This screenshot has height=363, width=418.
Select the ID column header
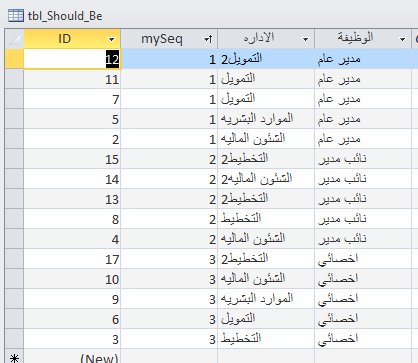(x=72, y=39)
